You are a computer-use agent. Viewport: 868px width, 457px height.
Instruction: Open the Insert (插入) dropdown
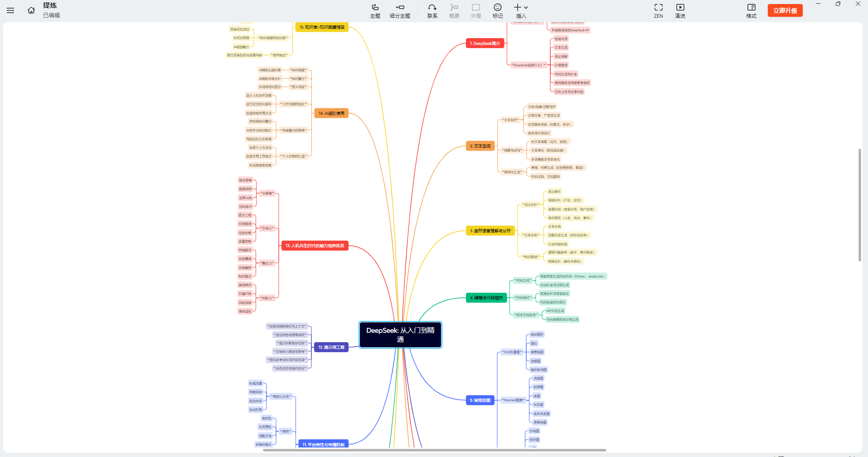(x=521, y=11)
